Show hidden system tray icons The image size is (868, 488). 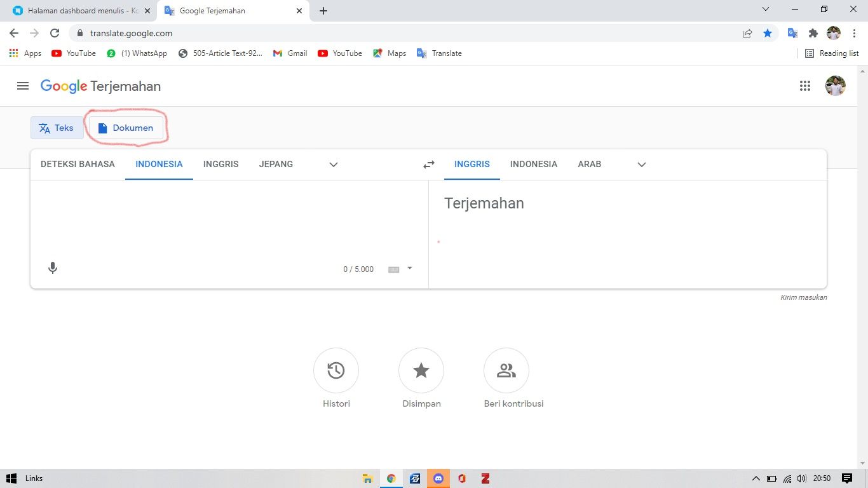(x=756, y=478)
